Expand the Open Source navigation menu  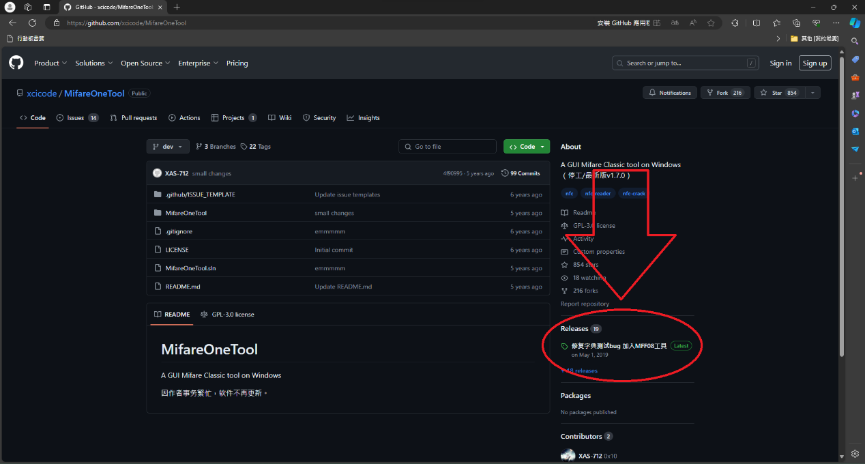point(145,63)
